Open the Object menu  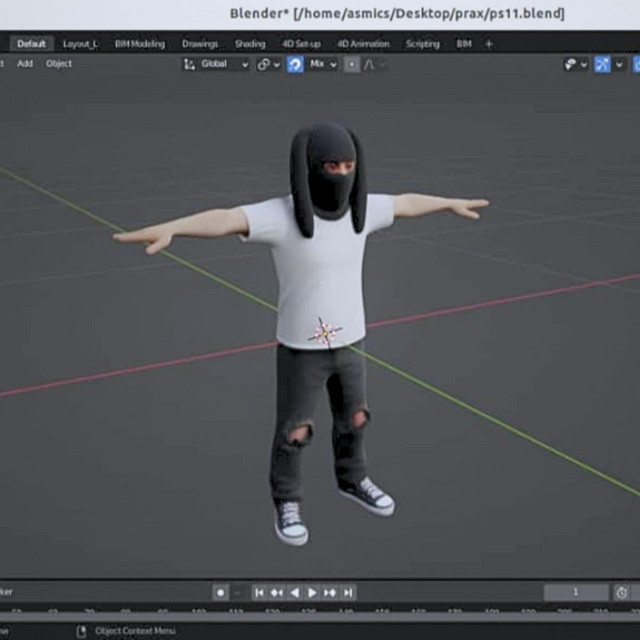[59, 64]
